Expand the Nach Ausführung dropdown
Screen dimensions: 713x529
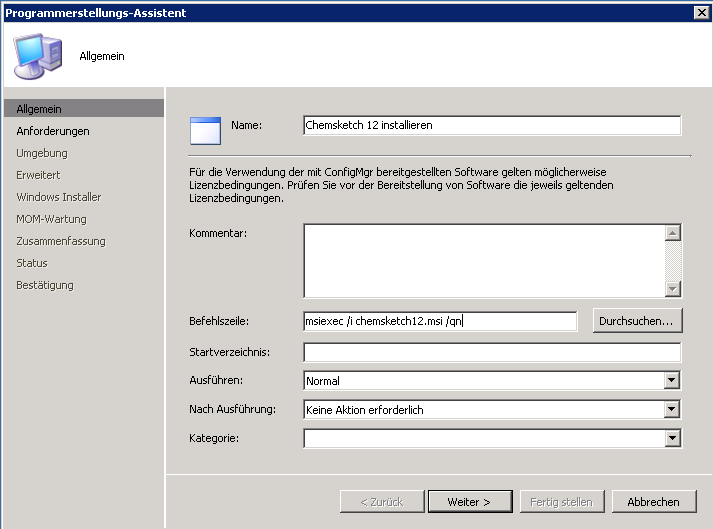[672, 409]
